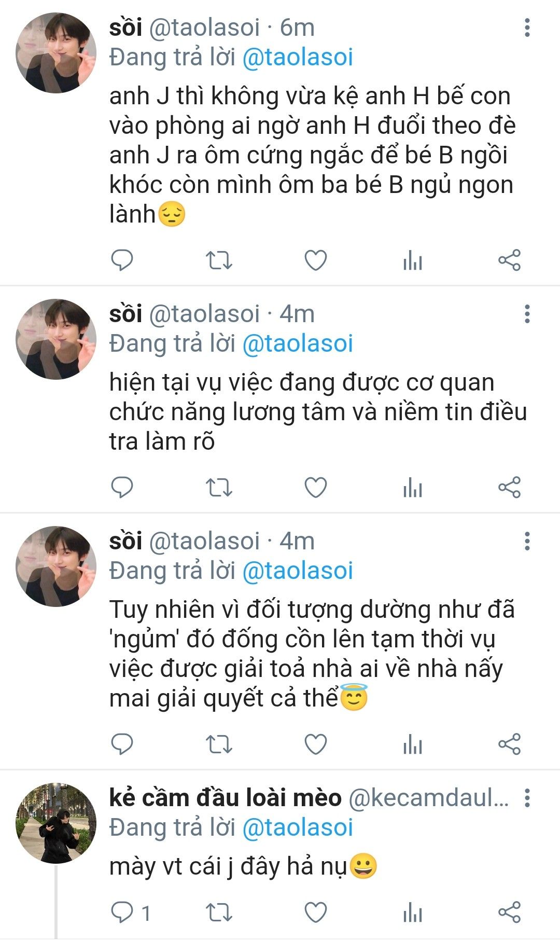The width and height of the screenshot is (560, 940).
Task: Share the 'hiện tại vụ việc' tweet
Action: click(x=509, y=488)
